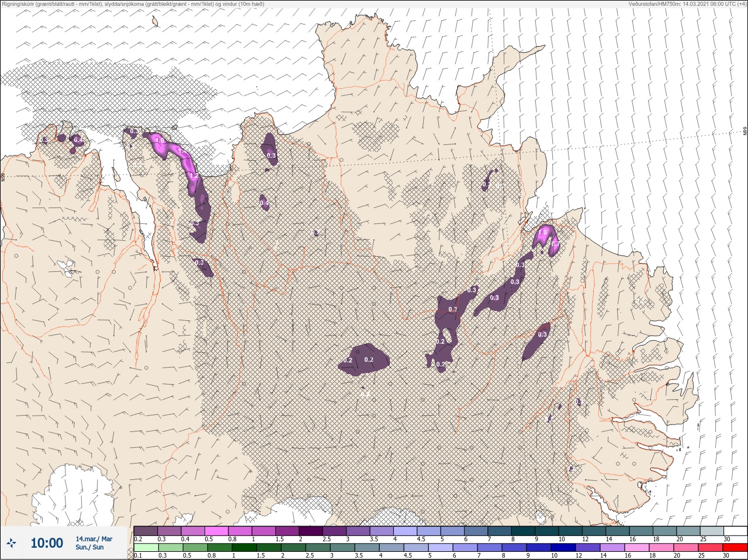The height and width of the screenshot is (560, 748).
Task: Select the pale grey upper swatch at 25
Action: pos(712,531)
